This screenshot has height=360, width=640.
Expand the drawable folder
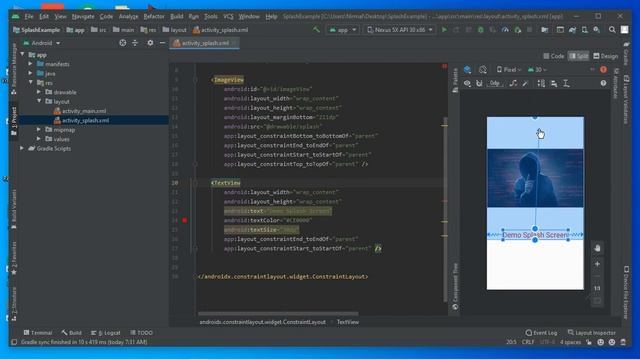click(x=39, y=92)
